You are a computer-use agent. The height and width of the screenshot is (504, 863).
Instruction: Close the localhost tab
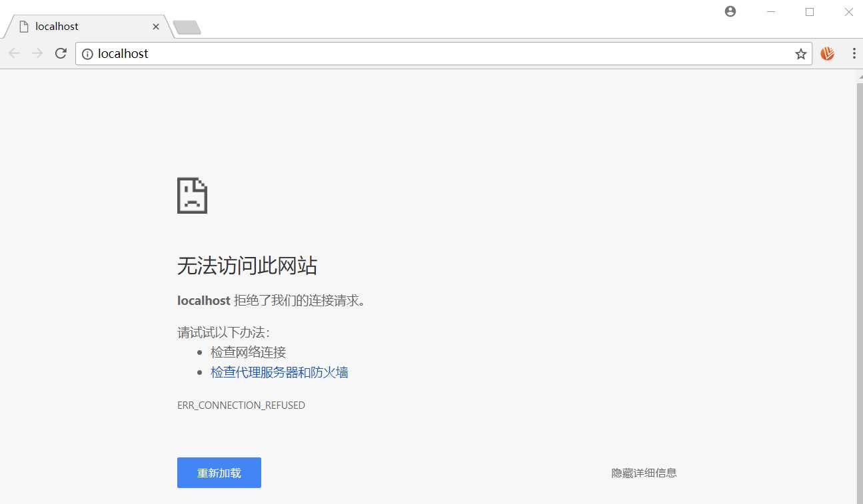[155, 27]
